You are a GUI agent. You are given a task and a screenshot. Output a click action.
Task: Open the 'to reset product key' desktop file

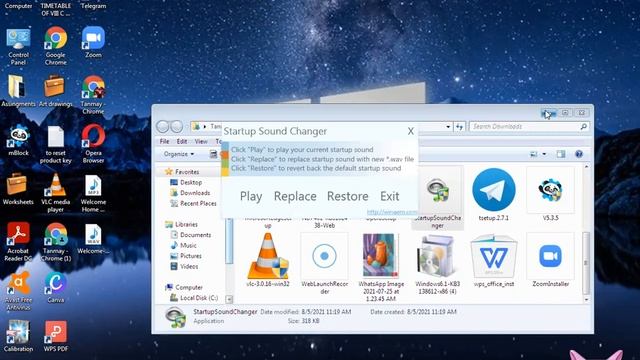click(x=56, y=144)
